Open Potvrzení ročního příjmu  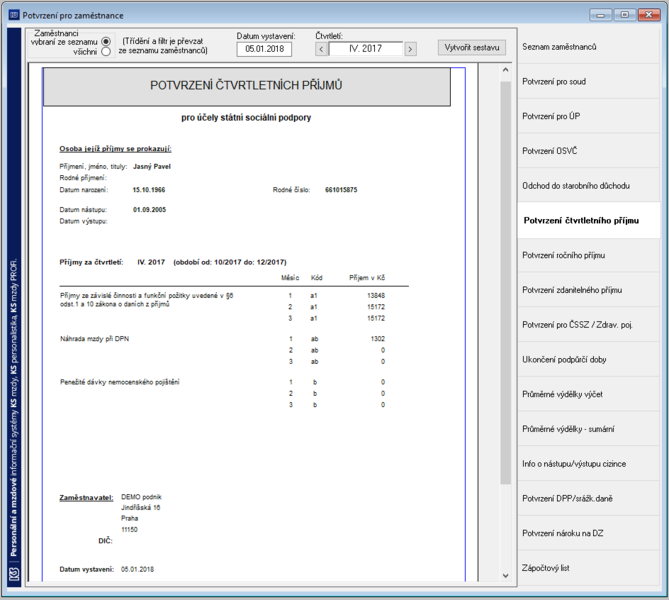click(589, 255)
